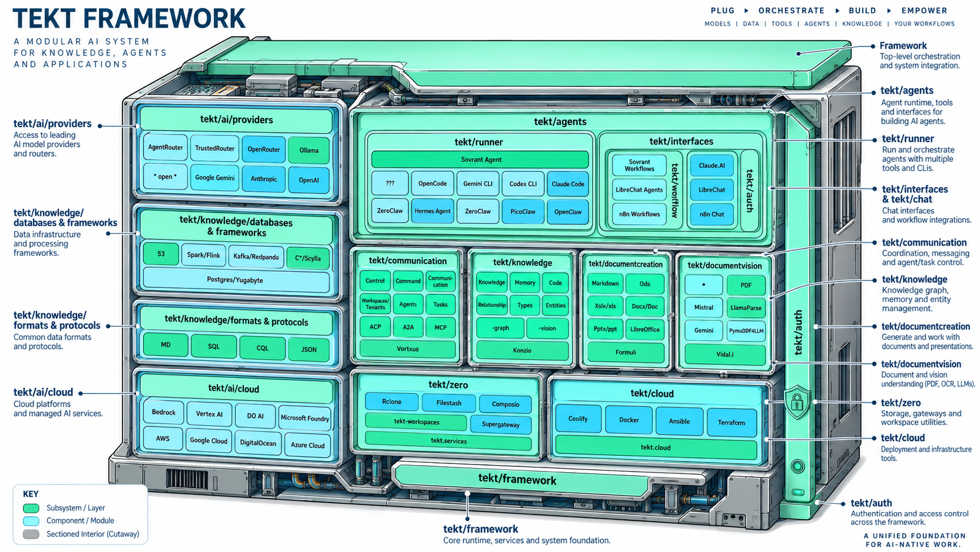
Task: Click the LlamaParse box
Action: 746,308
